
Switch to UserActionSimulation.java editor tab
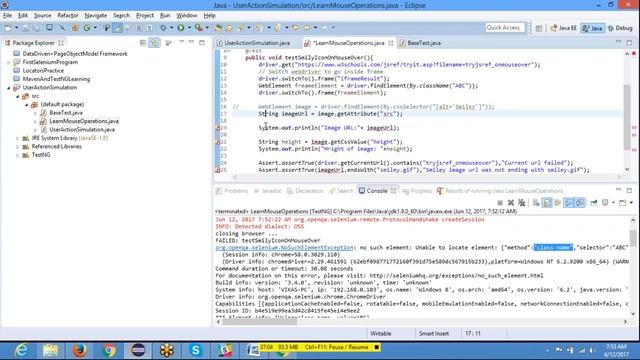(253, 43)
